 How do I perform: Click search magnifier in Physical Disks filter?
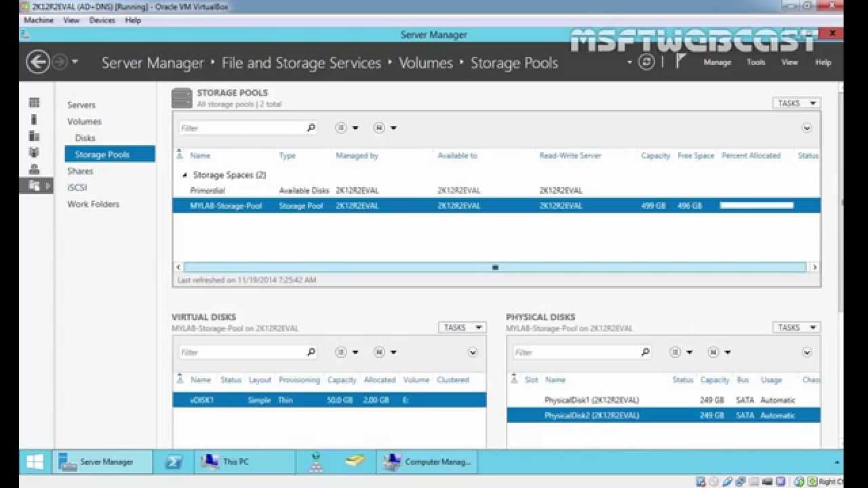[646, 352]
